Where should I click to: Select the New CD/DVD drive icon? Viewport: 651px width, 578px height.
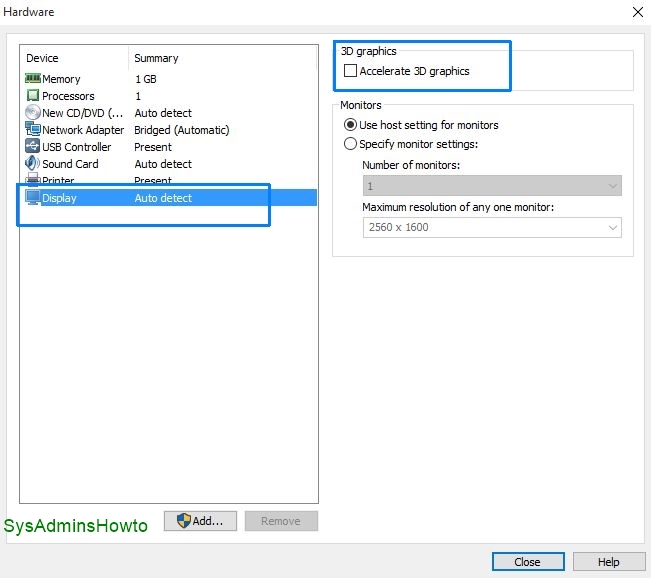click(32, 113)
